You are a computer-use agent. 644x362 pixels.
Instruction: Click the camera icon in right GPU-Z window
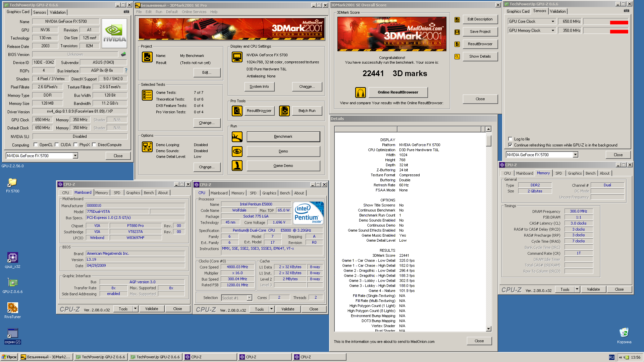pyautogui.click(x=626, y=11)
